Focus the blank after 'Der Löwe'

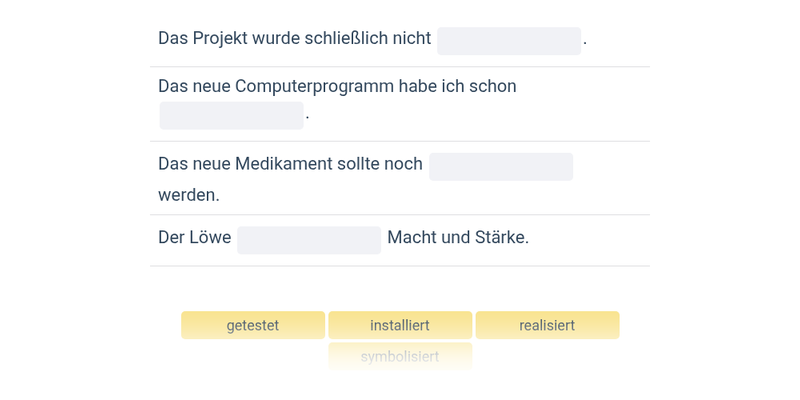pos(309,240)
